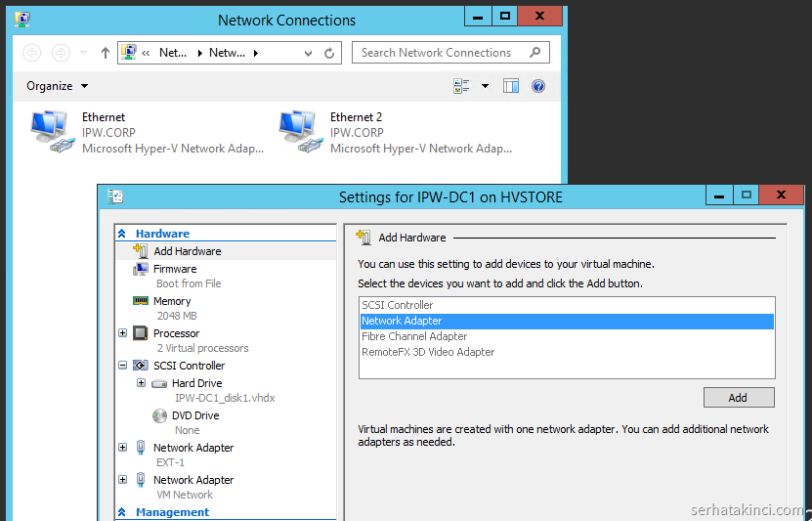Select the Ethernet 2 adapter icon
The width and height of the screenshot is (812, 521).
coord(300,132)
